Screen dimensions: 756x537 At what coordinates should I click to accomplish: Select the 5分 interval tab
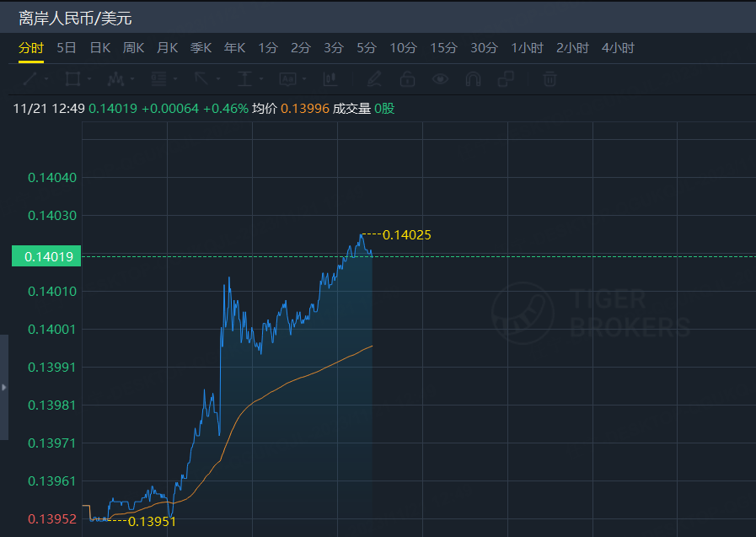point(367,48)
